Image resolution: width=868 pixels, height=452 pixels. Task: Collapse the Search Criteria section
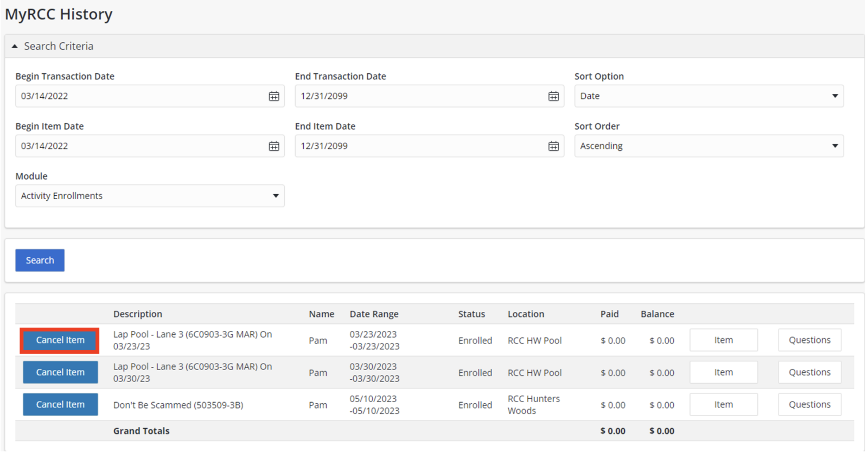(15, 46)
